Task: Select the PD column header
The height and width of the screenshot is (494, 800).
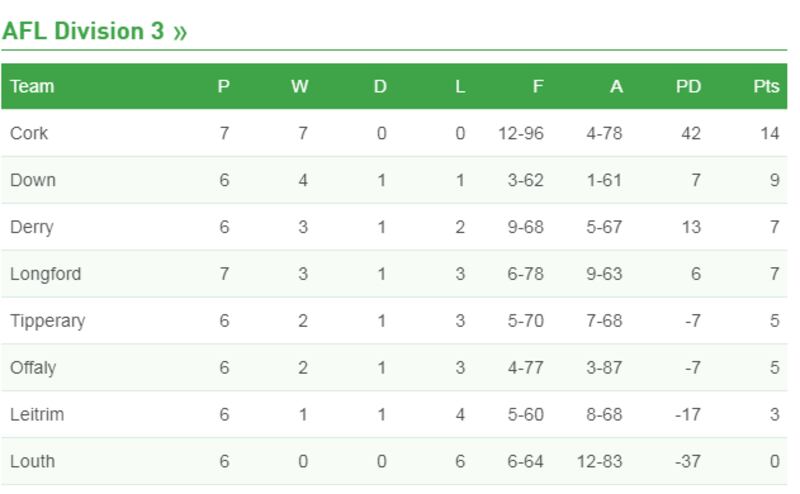Action: [688, 86]
